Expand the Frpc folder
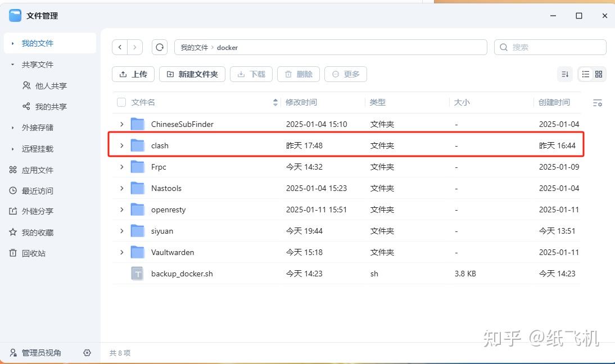Image resolution: width=615 pixels, height=364 pixels. tap(121, 166)
